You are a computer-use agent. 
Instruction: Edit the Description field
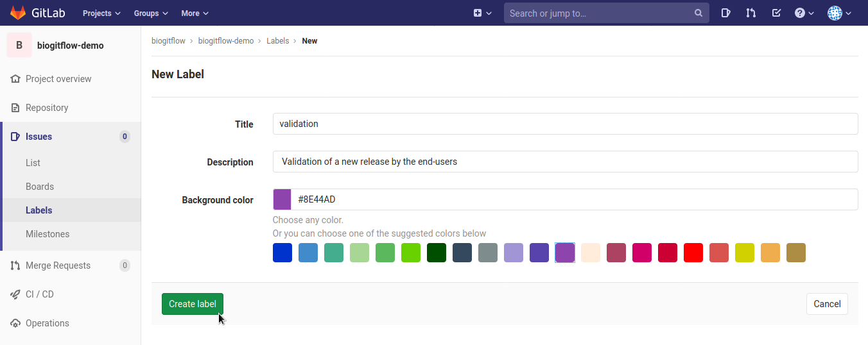pos(565,162)
